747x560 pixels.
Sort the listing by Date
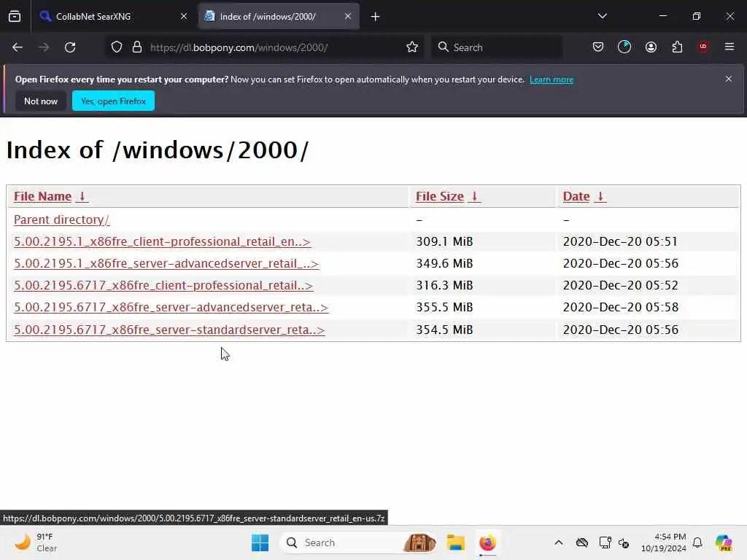point(576,196)
